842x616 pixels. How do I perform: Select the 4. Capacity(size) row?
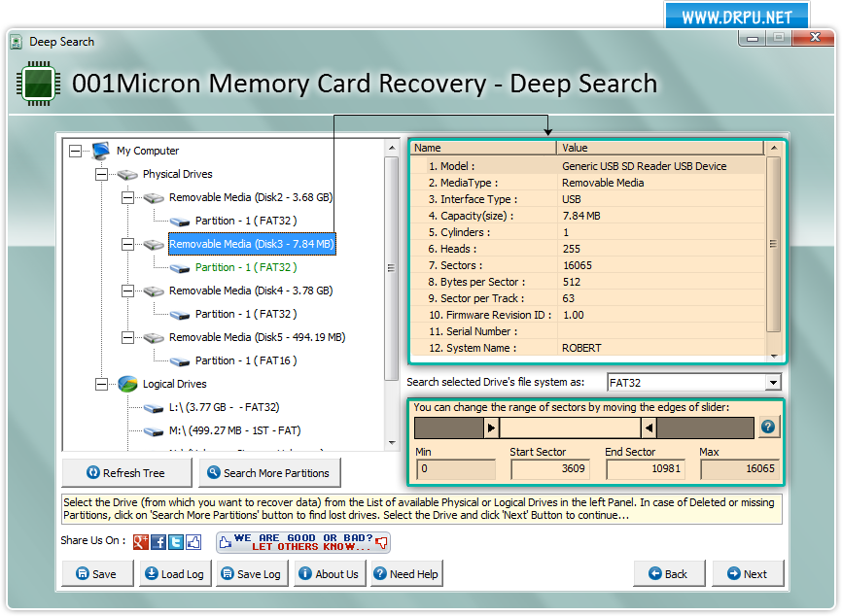pos(587,216)
